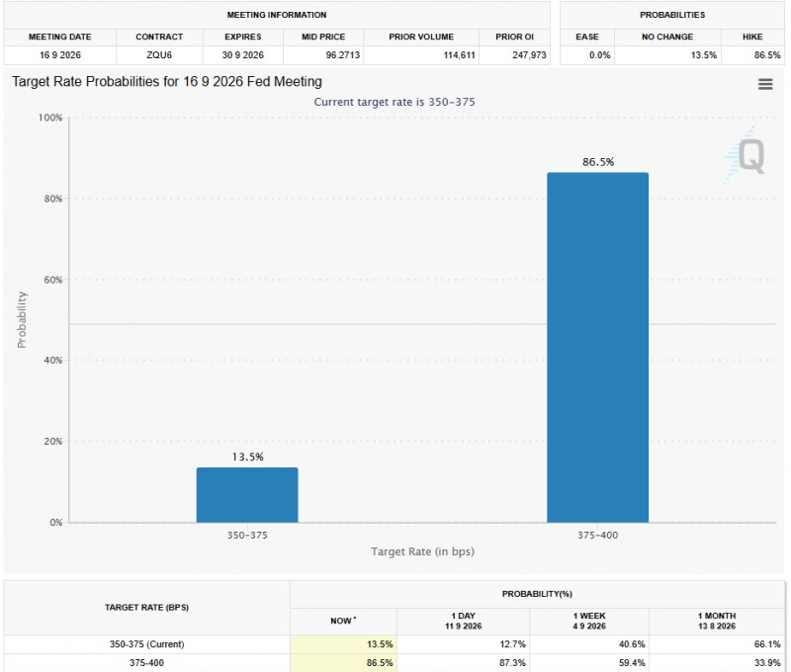Screen dimensions: 791x672
Task: Click the chart title Target Rate Probabilities
Action: point(167,82)
